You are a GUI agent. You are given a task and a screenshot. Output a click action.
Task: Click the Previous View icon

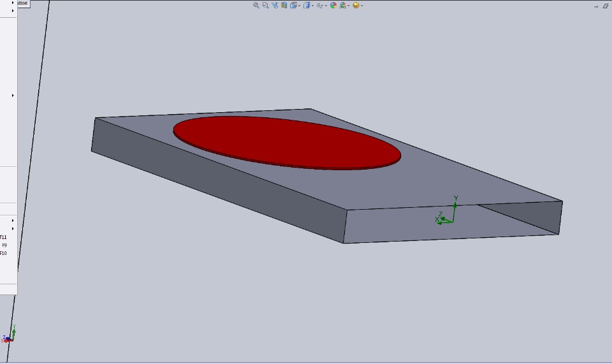click(x=275, y=5)
